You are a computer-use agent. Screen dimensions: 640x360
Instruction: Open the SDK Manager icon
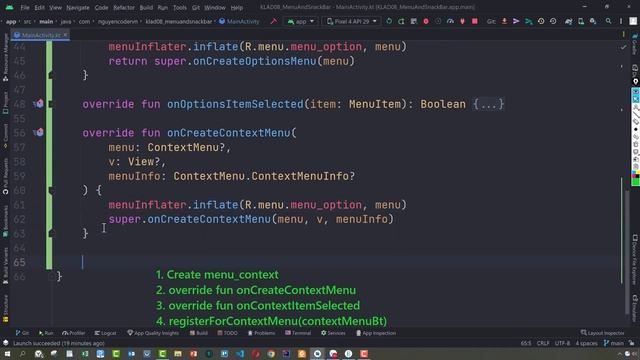(593, 21)
